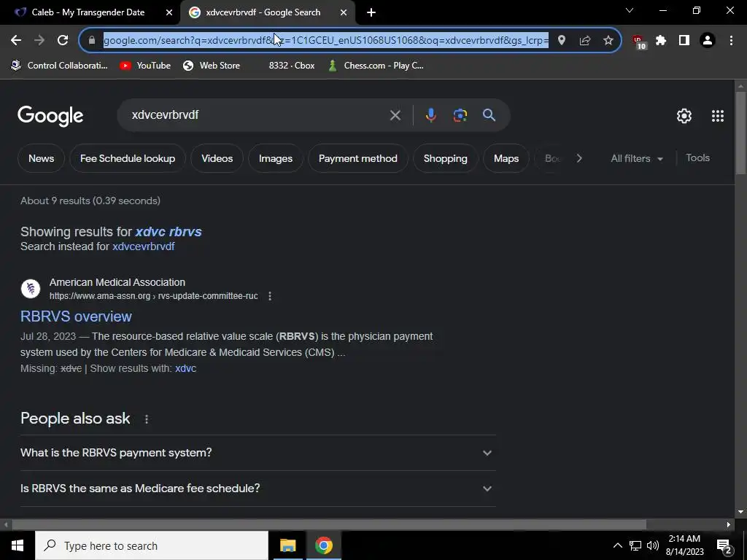Toggle the browser side panel
Viewport: 747px width, 560px height.
(684, 41)
